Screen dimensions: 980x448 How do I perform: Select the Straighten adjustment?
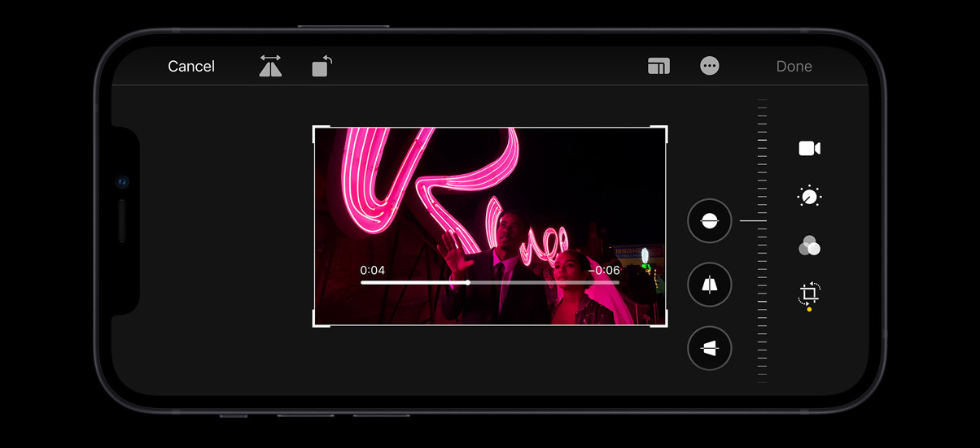click(709, 220)
